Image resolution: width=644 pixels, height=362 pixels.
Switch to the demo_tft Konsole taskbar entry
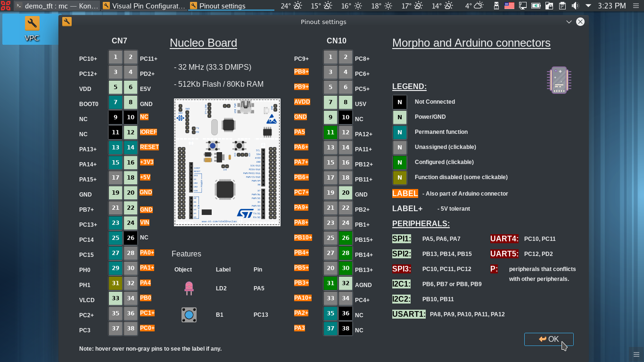[57, 6]
